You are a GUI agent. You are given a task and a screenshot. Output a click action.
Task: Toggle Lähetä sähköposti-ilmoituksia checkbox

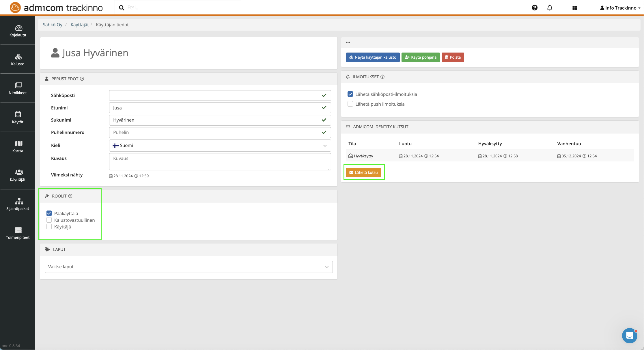point(350,94)
